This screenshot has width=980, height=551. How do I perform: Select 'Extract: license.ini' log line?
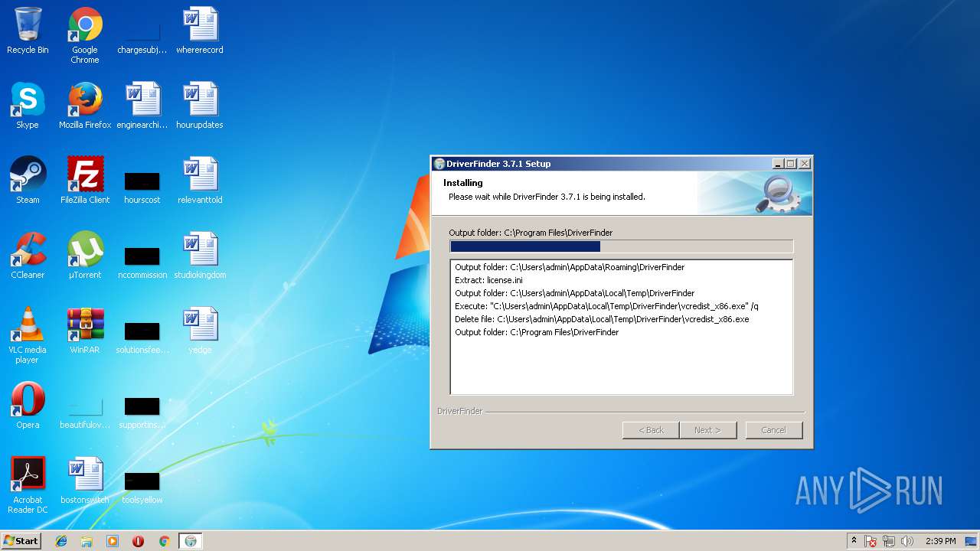(x=488, y=280)
